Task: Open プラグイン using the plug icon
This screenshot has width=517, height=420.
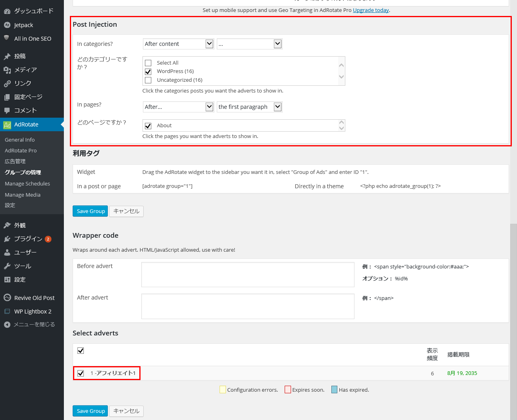Action: click(x=7, y=239)
